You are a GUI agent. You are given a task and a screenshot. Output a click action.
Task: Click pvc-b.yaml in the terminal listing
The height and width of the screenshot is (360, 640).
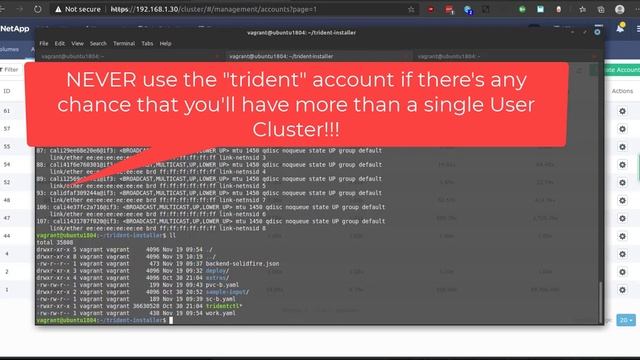point(222,285)
